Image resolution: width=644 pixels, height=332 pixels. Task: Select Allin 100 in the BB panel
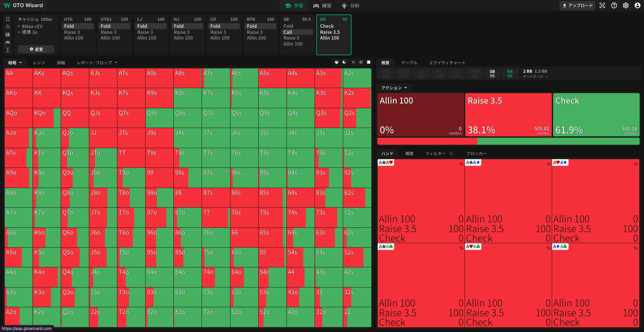coord(334,38)
